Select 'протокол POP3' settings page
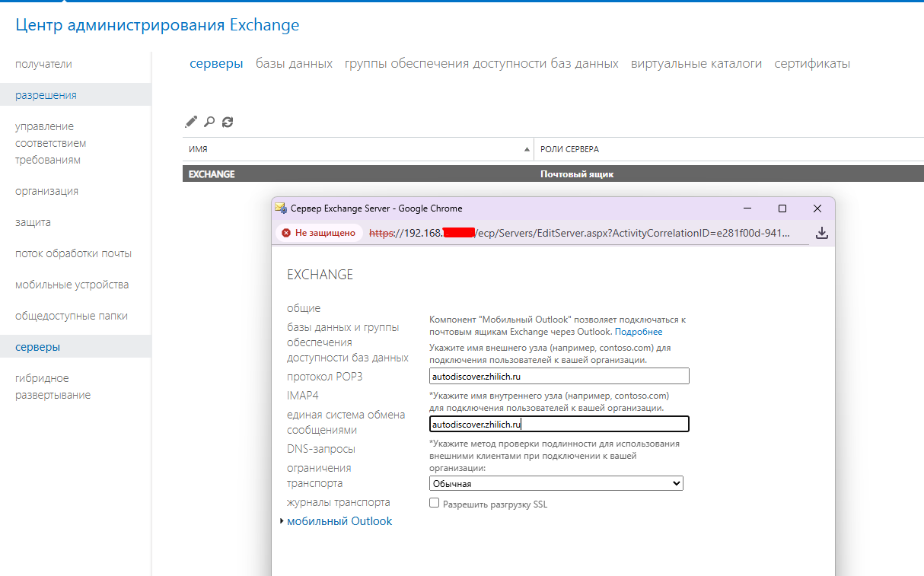924x576 pixels. coord(324,377)
